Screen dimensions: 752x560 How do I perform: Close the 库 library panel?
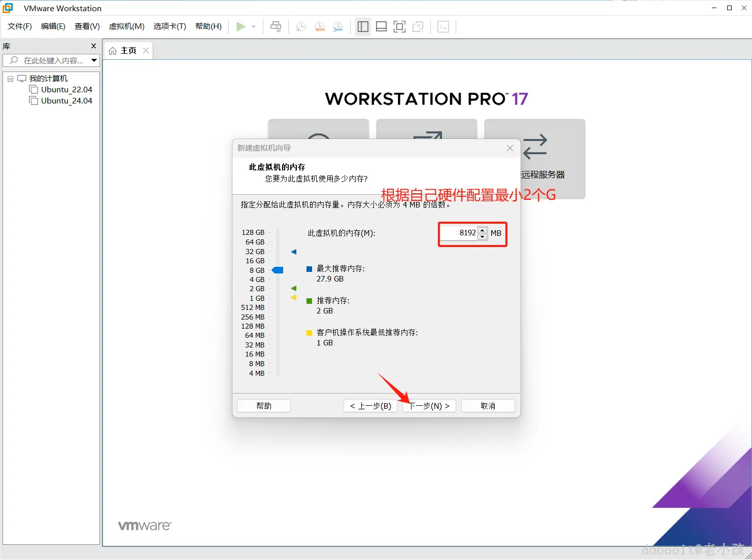pos(93,46)
